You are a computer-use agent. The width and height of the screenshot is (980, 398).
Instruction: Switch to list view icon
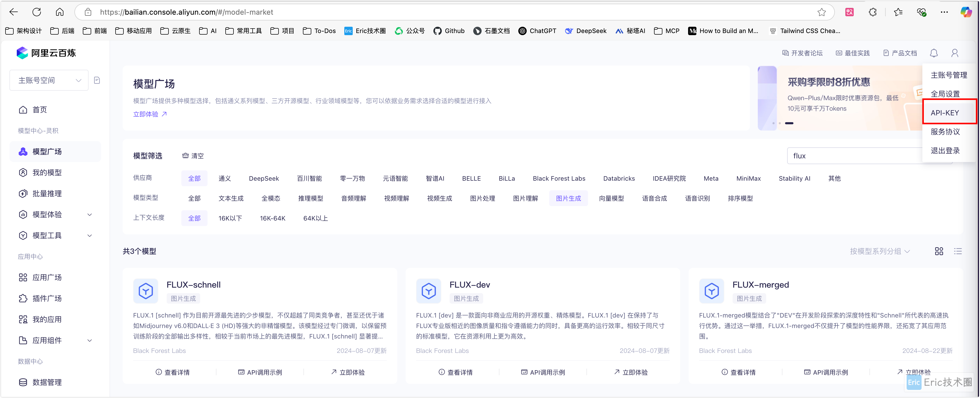click(957, 251)
